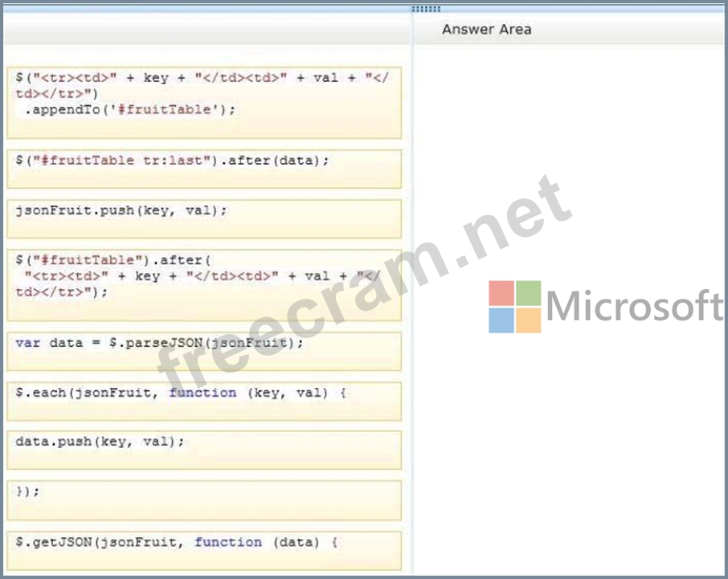Click the splitter grip dots at top
This screenshot has width=728, height=579.
click(426, 9)
